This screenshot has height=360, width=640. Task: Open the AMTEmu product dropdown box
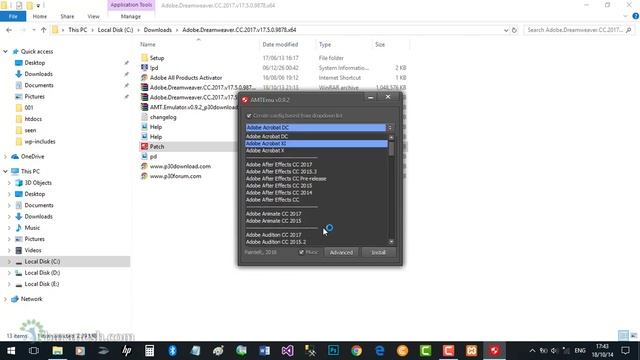click(x=319, y=127)
